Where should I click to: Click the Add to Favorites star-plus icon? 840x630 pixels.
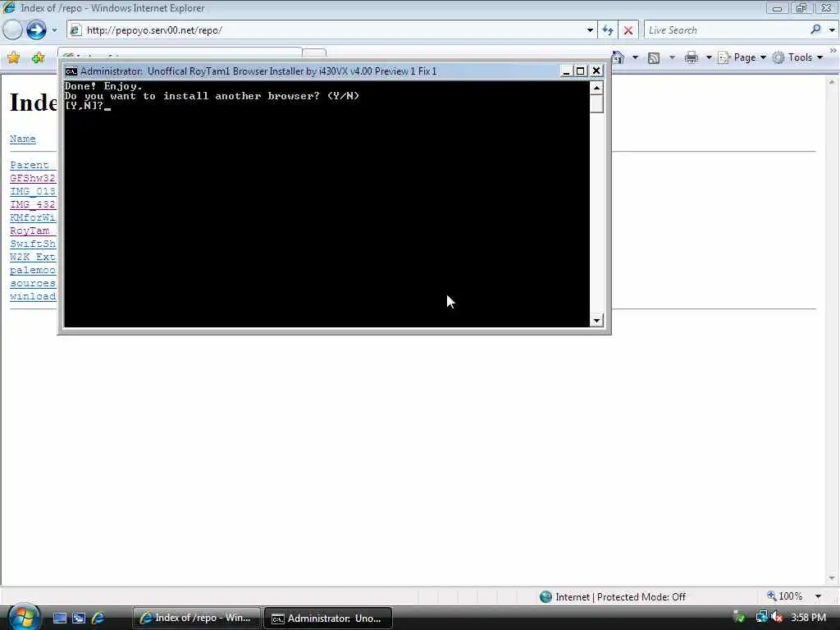(38, 58)
